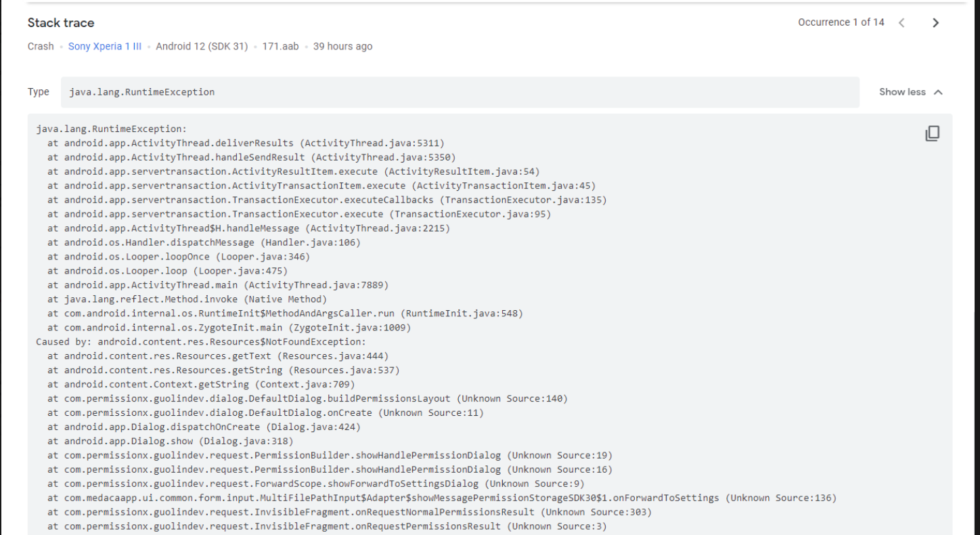Viewport: 980px width, 535px height.
Task: Click the DefaultDialog.buildPermissionsLayout frame
Action: pyautogui.click(x=305, y=398)
